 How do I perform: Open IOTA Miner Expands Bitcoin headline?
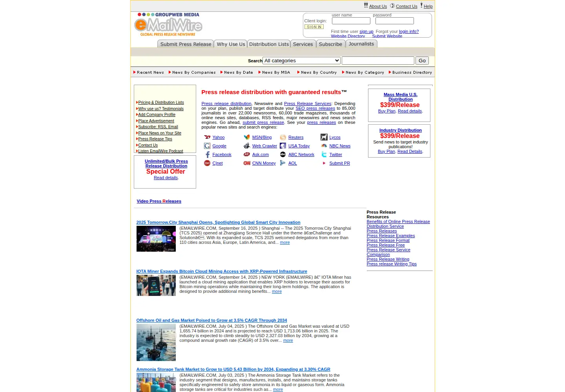click(222, 271)
